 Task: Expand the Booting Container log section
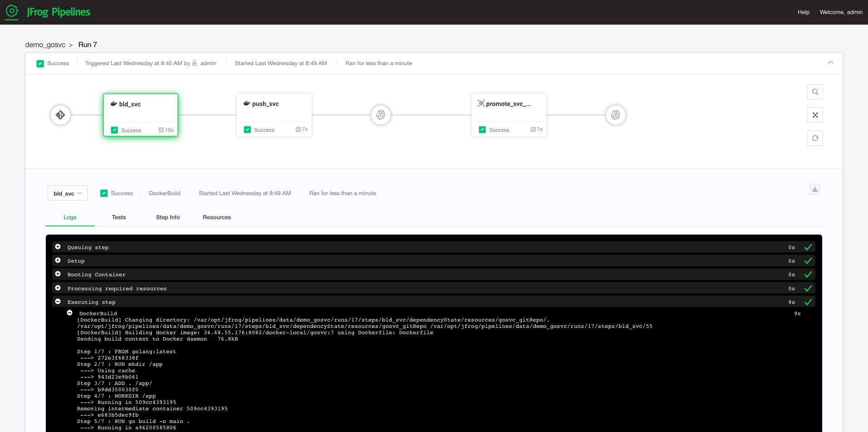58,274
